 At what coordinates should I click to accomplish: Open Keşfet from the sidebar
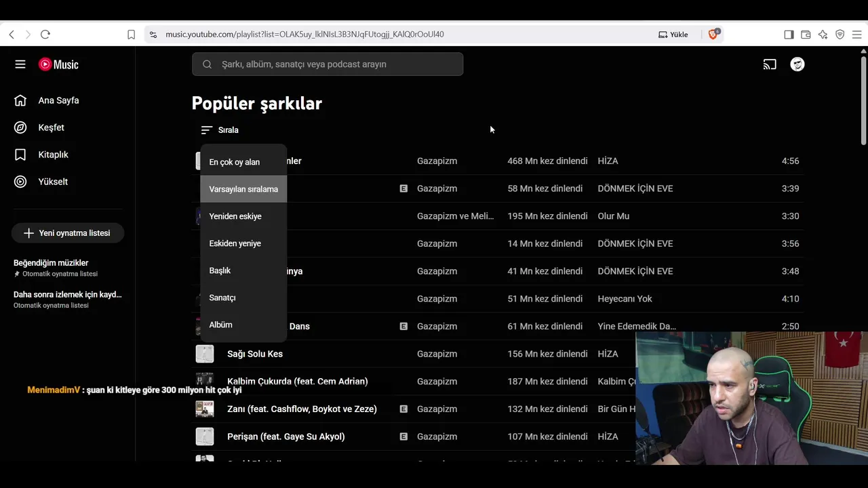click(51, 127)
